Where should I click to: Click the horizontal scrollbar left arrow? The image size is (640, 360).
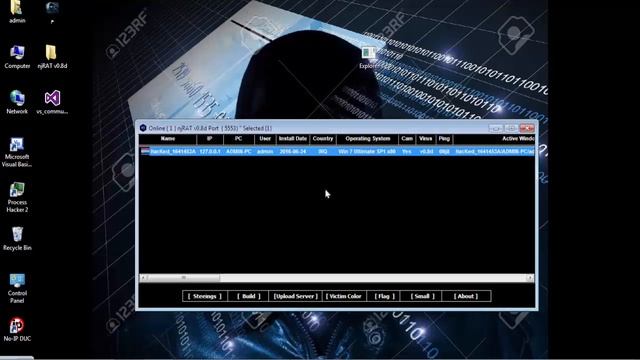click(x=143, y=278)
